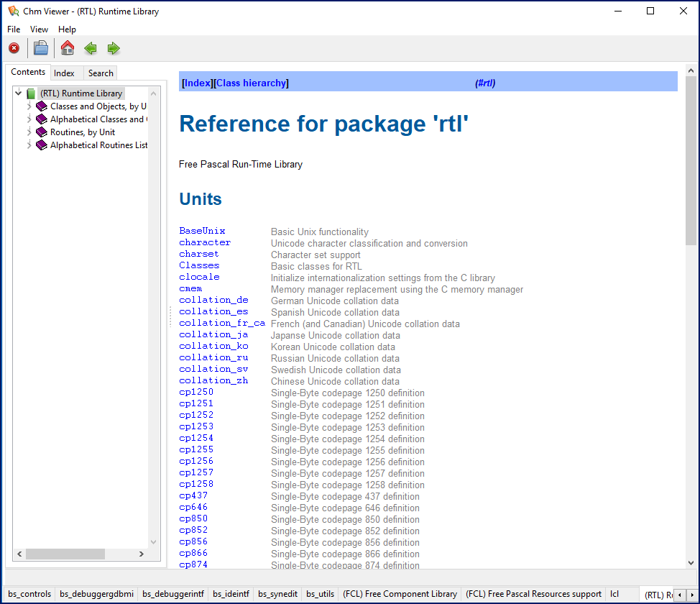Click book icon beside Routines, by Unit
700x604 pixels.
(42, 132)
